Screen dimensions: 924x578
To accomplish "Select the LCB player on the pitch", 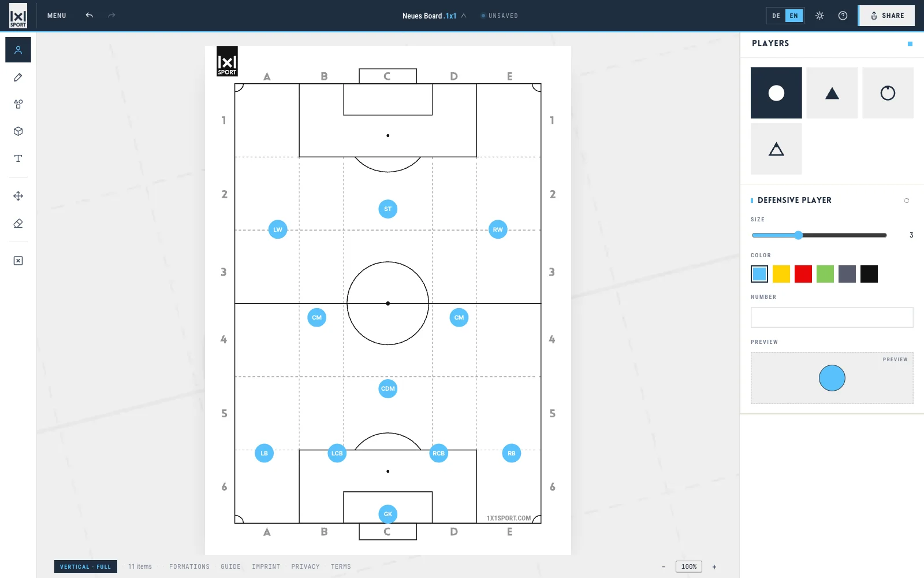I will pyautogui.click(x=337, y=453).
